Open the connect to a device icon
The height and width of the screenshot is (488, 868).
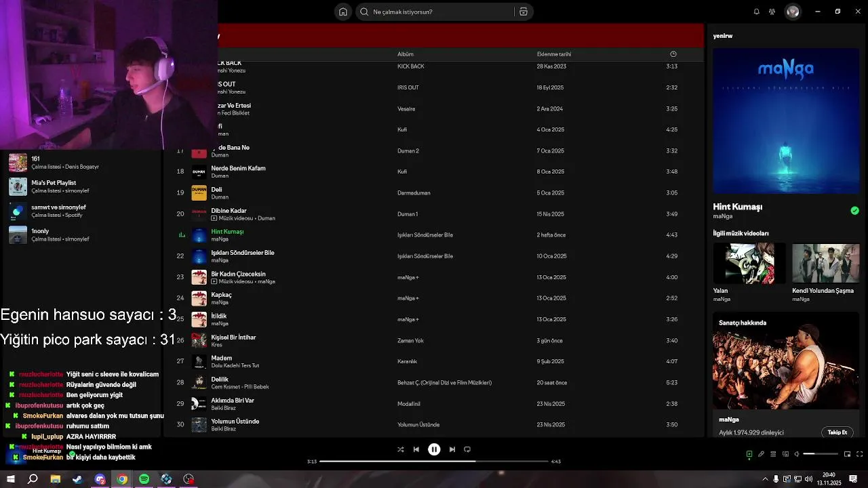[785, 454]
